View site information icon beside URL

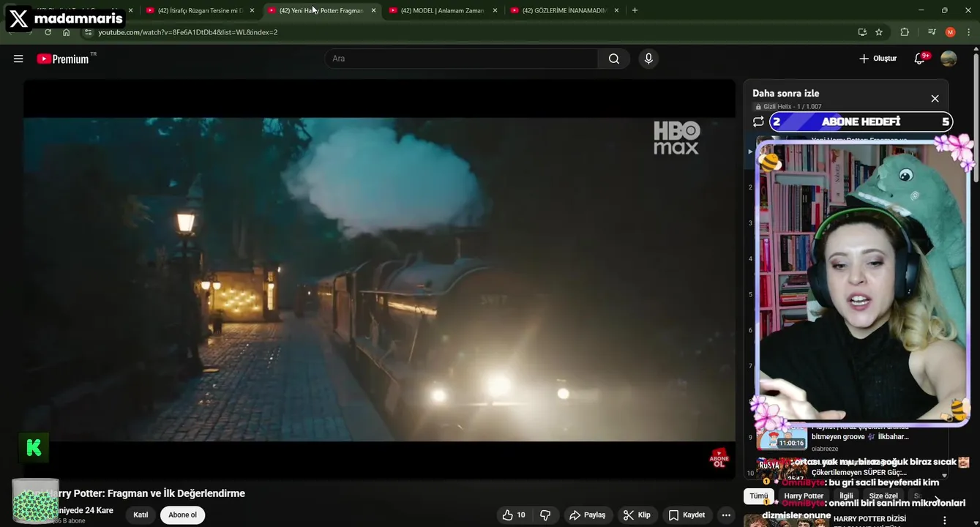tap(88, 32)
